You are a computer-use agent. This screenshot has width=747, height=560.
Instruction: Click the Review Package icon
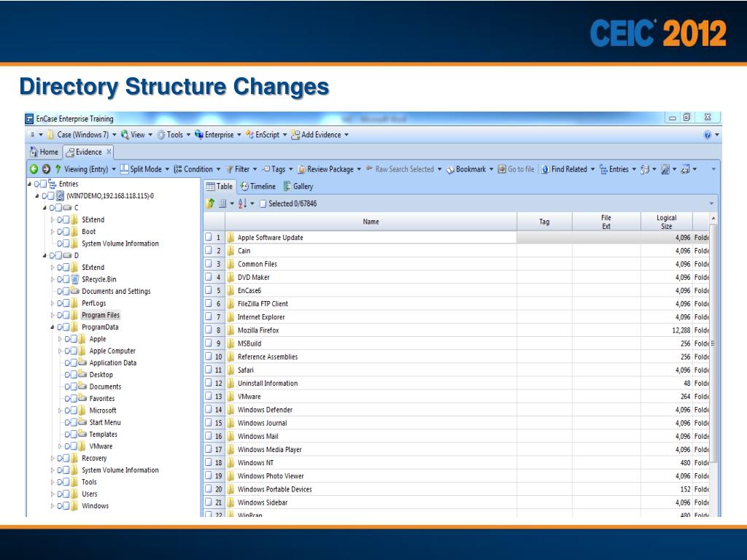[x=301, y=169]
